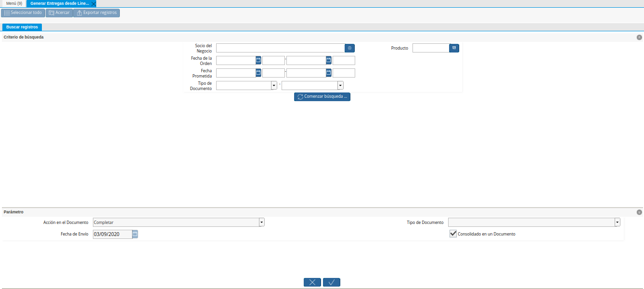The image size is (644, 289).
Task: Open the Fecha de Envío calendar picker
Action: [x=135, y=234]
